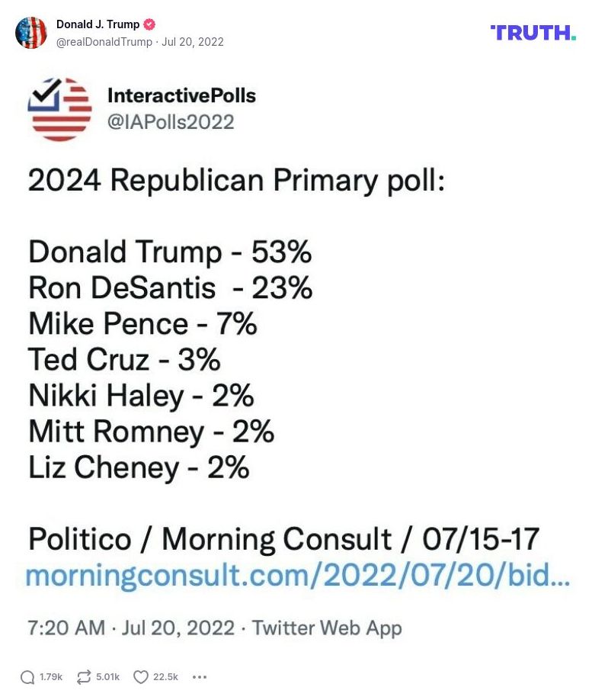Open the Jul 20, 2022 timestamp
Screen dimensions: 592x700
tap(194, 42)
